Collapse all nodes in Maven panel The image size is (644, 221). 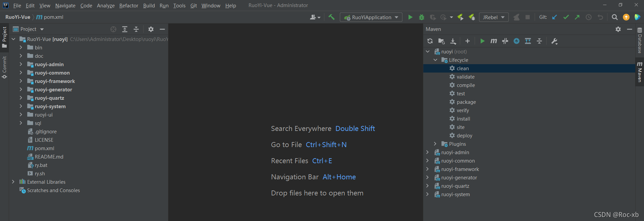click(539, 41)
